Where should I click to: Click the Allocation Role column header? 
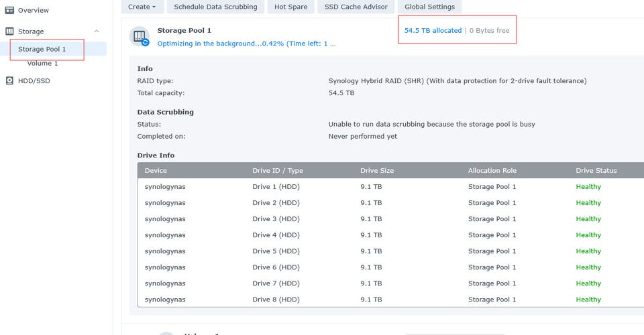pos(492,171)
